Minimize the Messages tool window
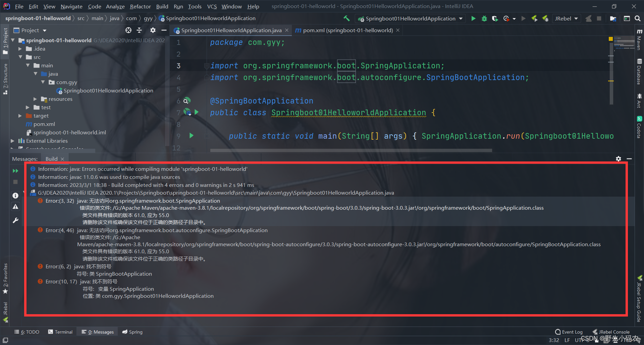The image size is (644, 345). coord(629,159)
